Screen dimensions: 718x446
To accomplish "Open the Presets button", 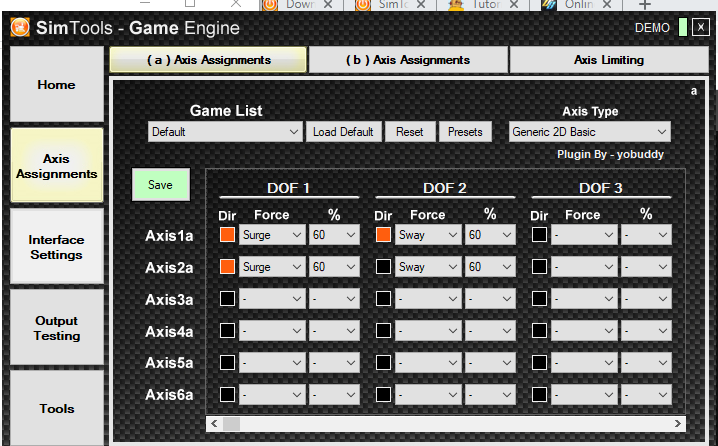I will coord(465,132).
